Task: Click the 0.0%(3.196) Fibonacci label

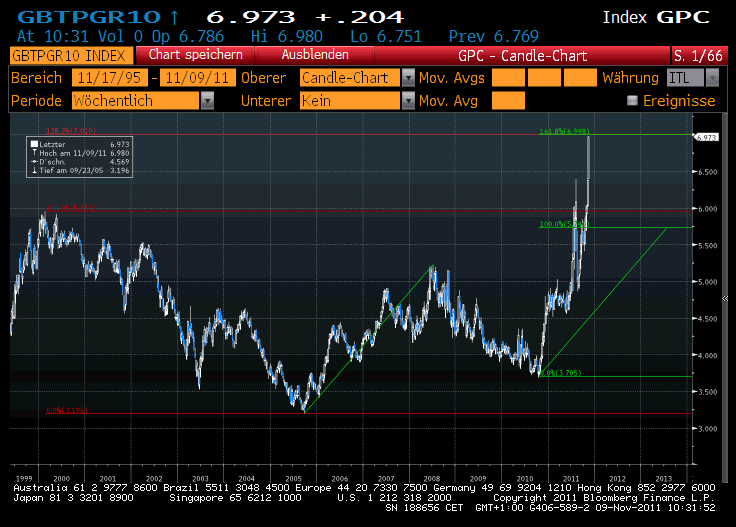Action: click(67, 410)
